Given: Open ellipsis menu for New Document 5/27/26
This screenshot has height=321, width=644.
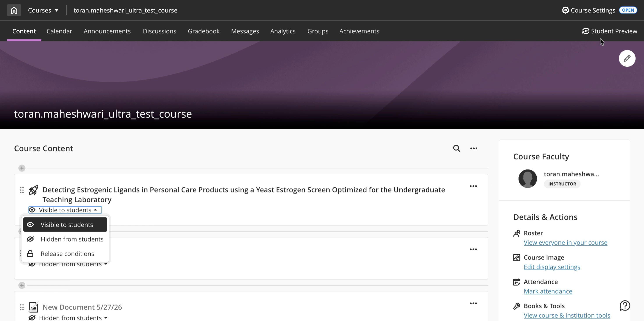Looking at the screenshot, I should [x=473, y=303].
